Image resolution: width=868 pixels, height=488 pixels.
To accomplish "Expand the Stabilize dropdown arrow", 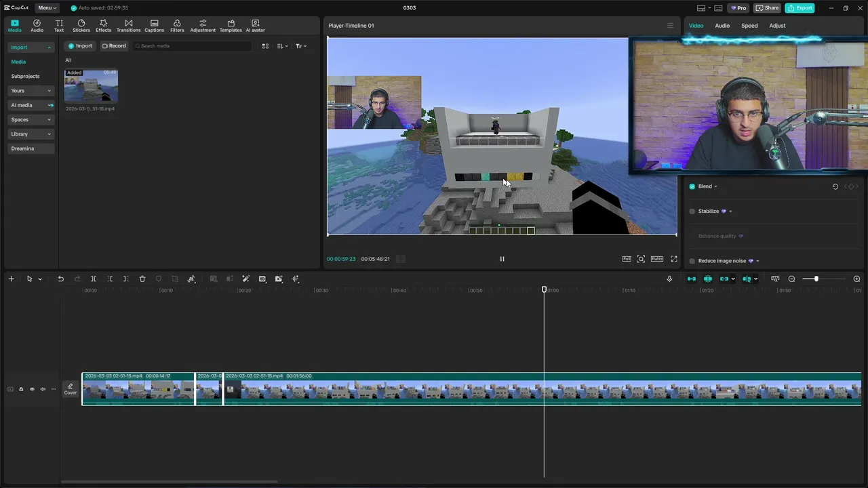I will point(730,211).
